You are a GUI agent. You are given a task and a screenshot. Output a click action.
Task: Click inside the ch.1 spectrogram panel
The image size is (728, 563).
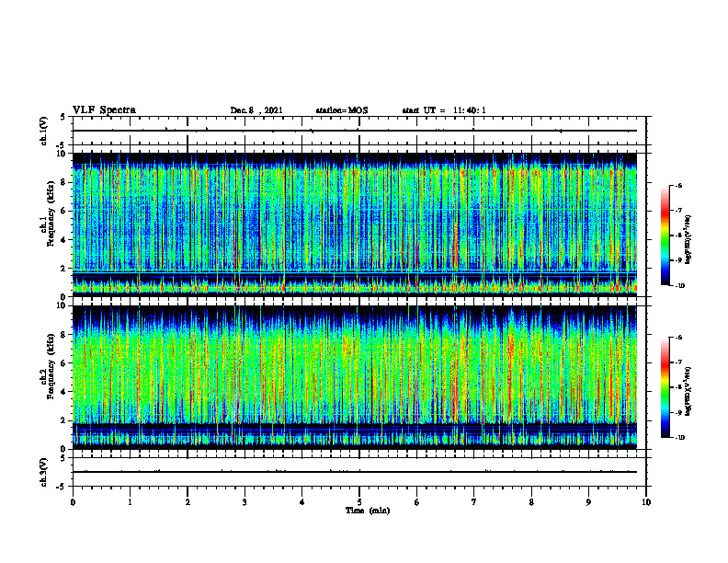[355, 224]
